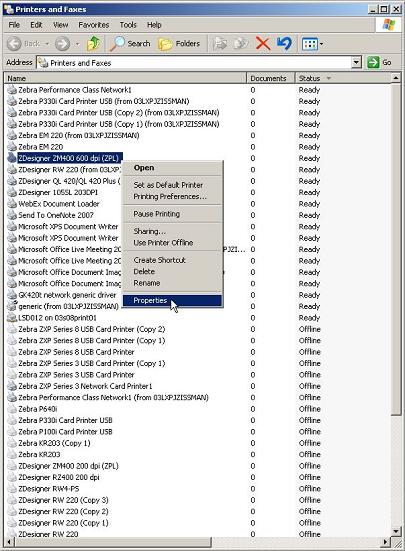This screenshot has height=551, width=405.
Task: Click the Zebra EM 220 printer icon
Action: [x=12, y=147]
